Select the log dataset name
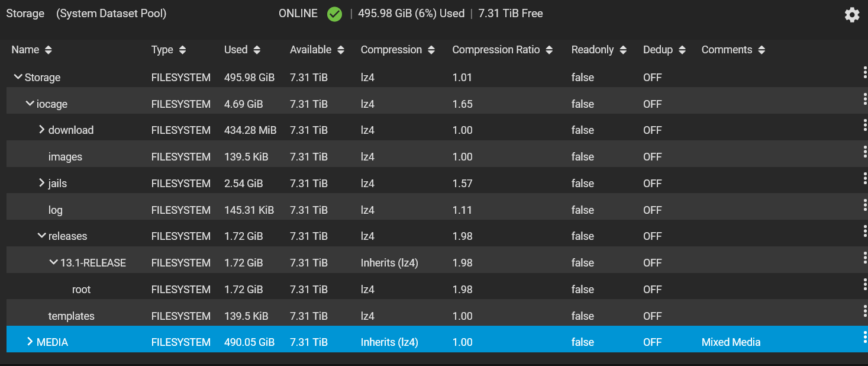This screenshot has height=366, width=868. pos(56,210)
